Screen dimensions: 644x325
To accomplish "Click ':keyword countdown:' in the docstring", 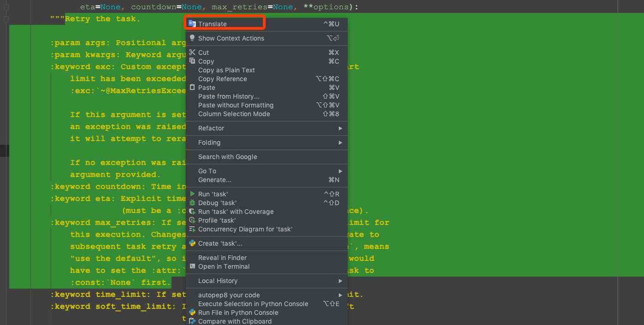I will click(98, 187).
